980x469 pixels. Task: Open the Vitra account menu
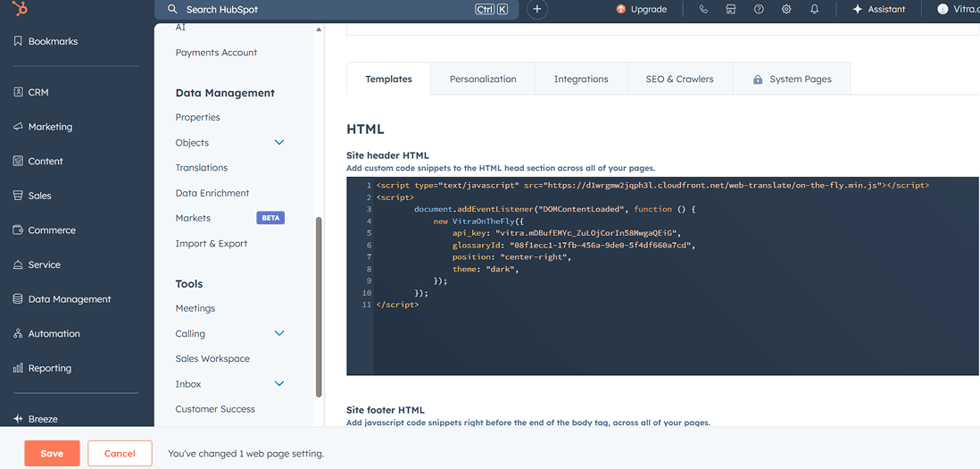pyautogui.click(x=958, y=9)
